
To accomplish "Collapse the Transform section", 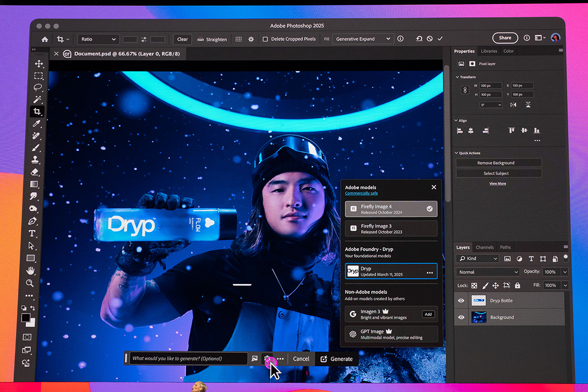I will (458, 77).
